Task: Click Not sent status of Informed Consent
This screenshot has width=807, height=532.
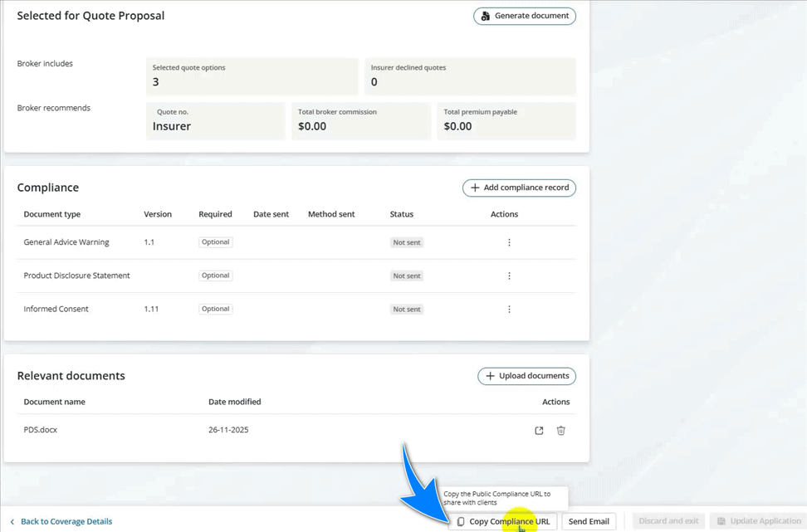Action: click(407, 310)
